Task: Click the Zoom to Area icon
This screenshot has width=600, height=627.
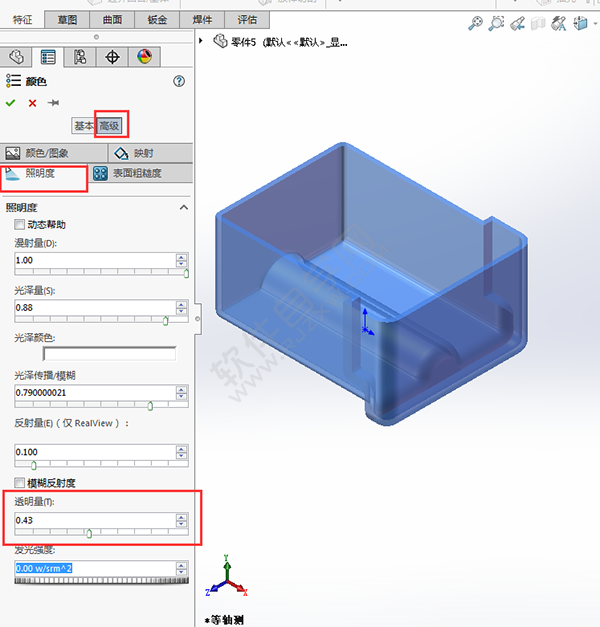Action: (x=496, y=23)
